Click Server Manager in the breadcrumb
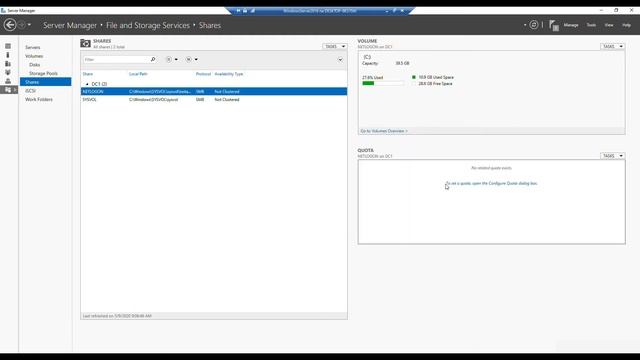The width and height of the screenshot is (640, 360). point(70,25)
